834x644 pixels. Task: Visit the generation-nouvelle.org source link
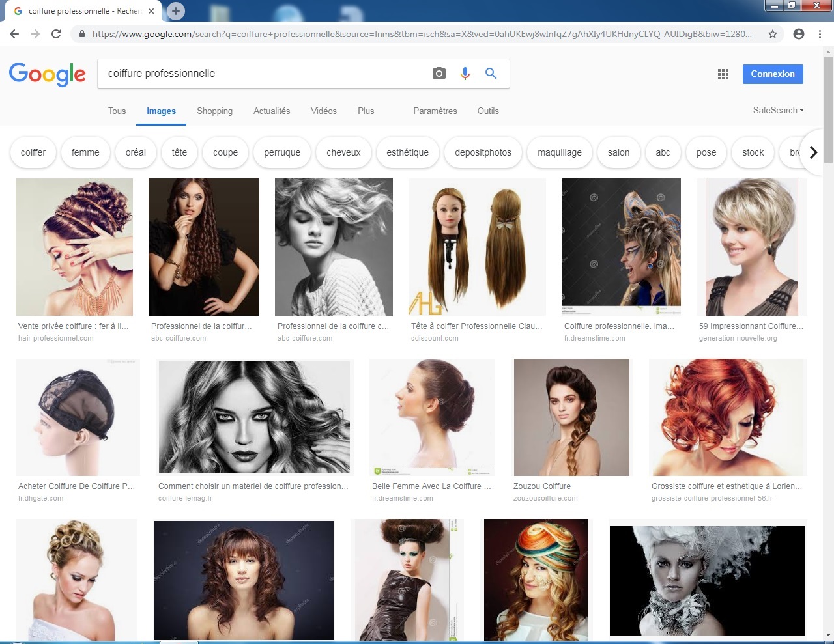pos(738,338)
